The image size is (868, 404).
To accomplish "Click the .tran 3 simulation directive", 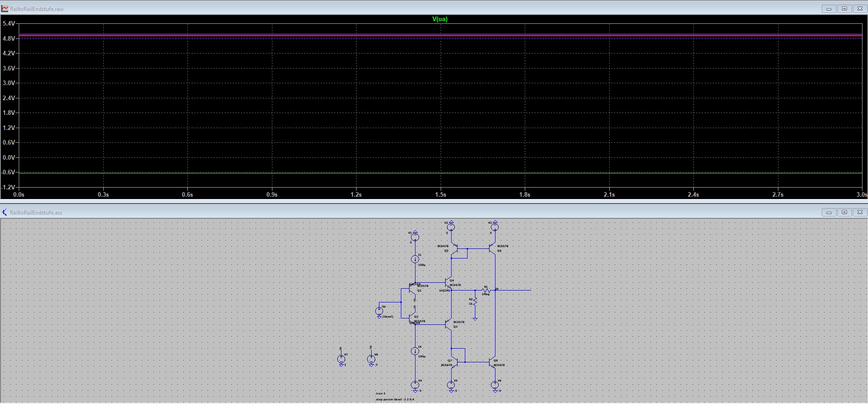I will coord(380,393).
